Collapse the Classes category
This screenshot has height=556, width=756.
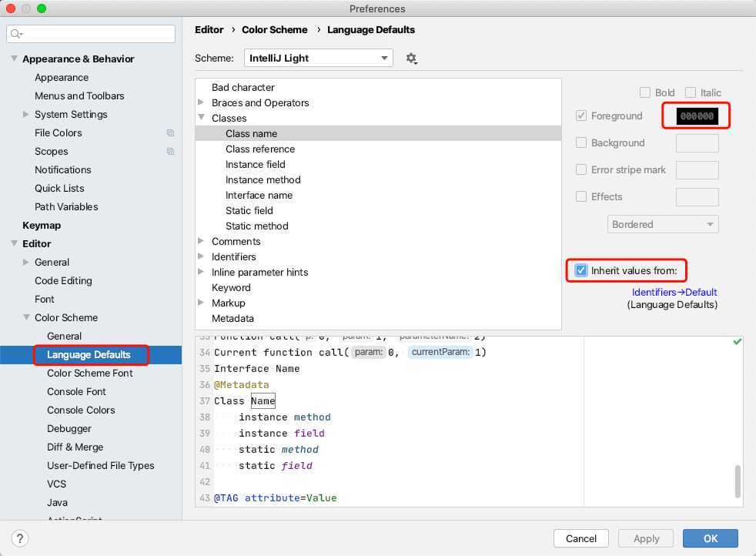point(201,118)
